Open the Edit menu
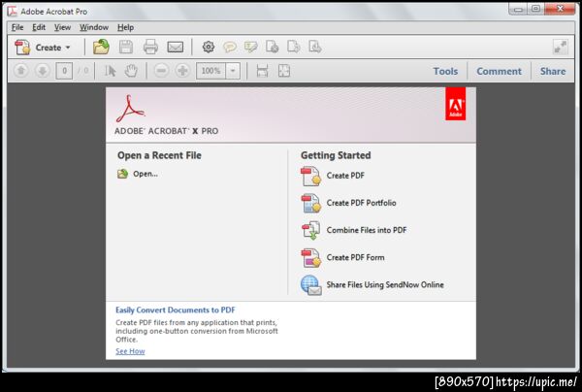 [39, 27]
